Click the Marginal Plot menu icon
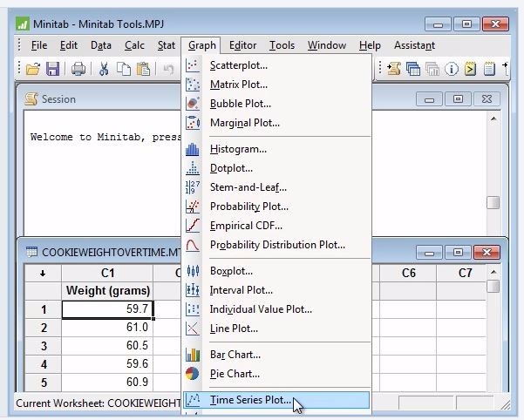Viewport: 524px width, 420px height. pyautogui.click(x=193, y=123)
